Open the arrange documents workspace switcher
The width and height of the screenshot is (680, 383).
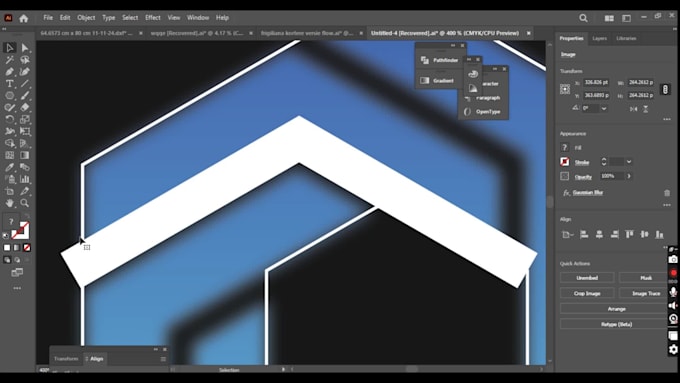click(609, 18)
